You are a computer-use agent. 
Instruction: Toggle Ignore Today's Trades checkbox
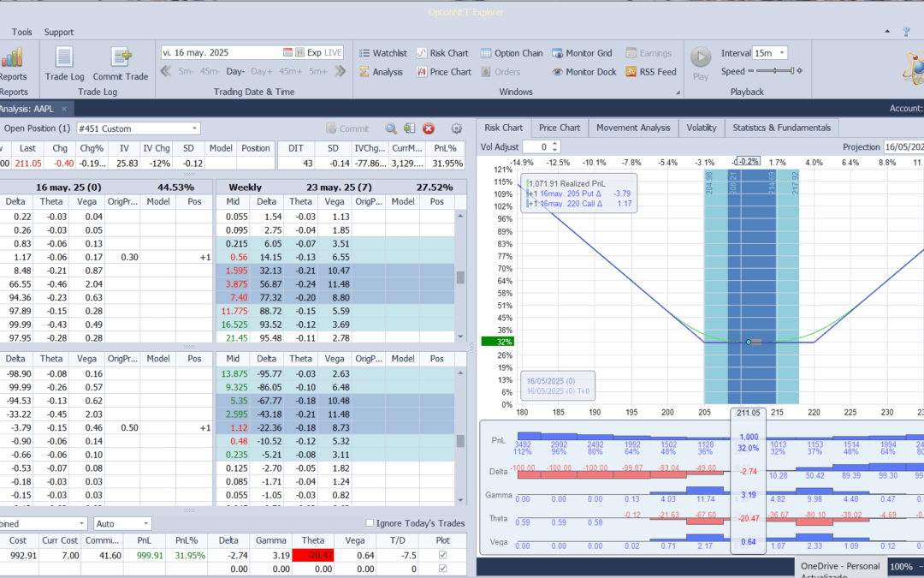point(370,523)
